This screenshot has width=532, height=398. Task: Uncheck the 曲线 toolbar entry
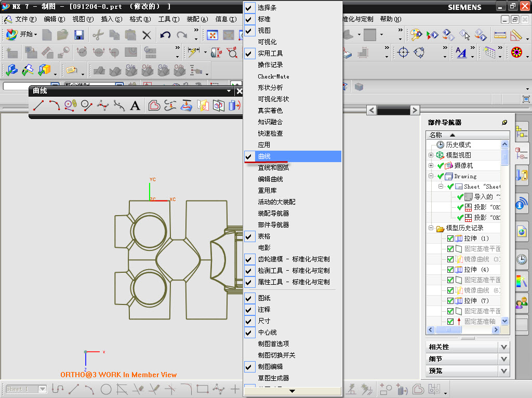[292, 156]
